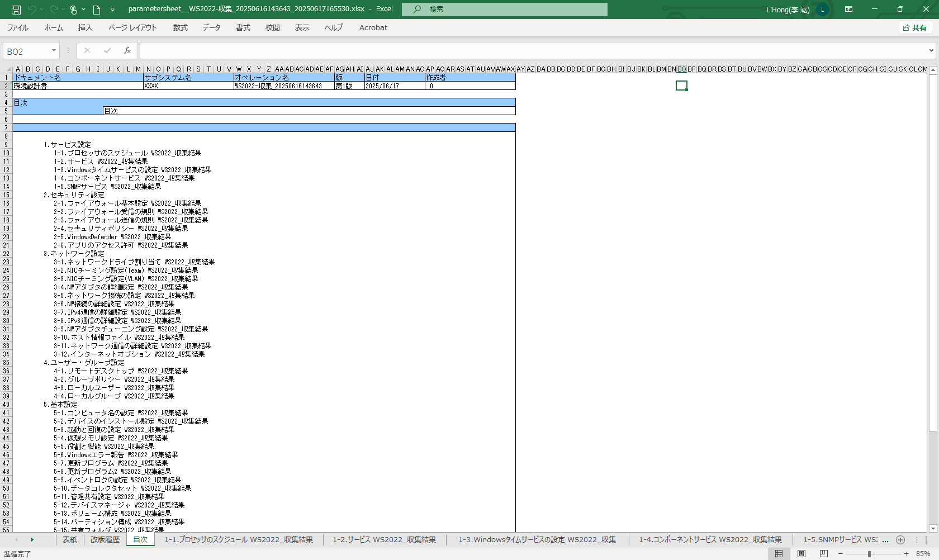The height and width of the screenshot is (560, 939).
Task: Click the 検索 search box
Action: [504, 10]
